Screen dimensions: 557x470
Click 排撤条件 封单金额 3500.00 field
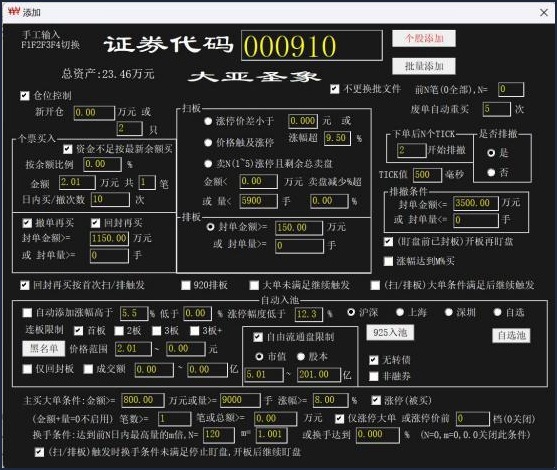coord(476,203)
